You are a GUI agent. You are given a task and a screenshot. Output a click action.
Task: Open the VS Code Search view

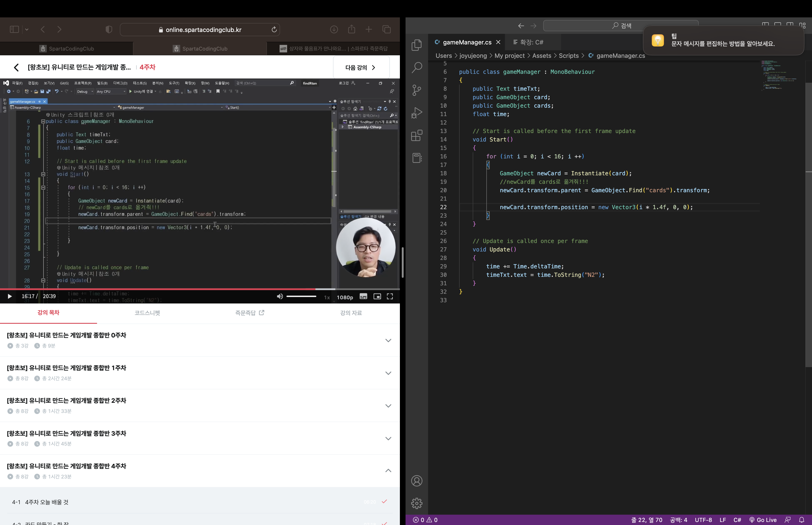point(417,67)
